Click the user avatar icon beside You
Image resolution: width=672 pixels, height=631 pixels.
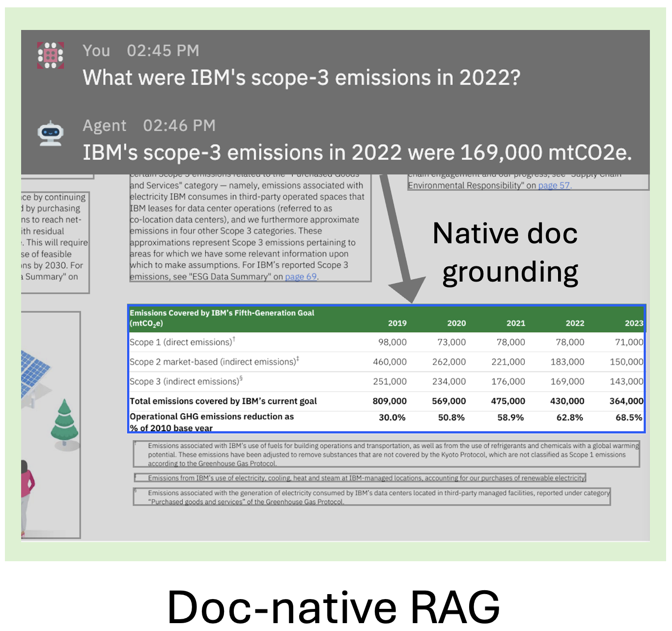click(x=51, y=55)
